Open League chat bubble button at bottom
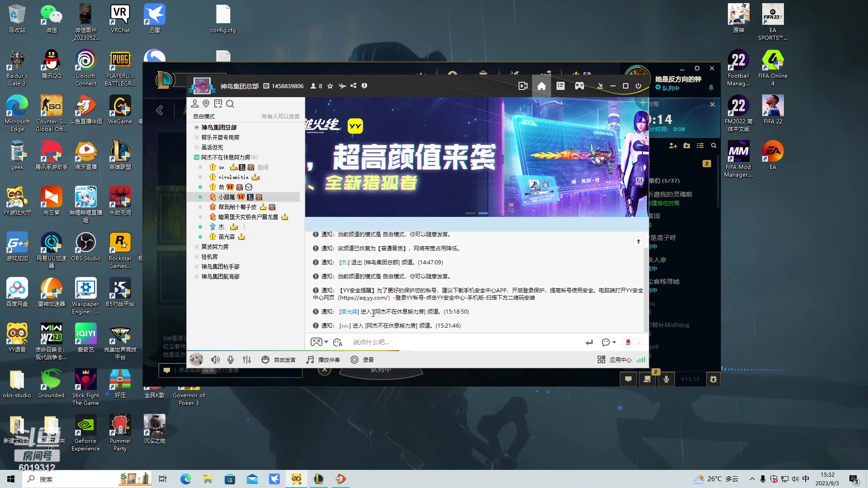 (x=628, y=379)
